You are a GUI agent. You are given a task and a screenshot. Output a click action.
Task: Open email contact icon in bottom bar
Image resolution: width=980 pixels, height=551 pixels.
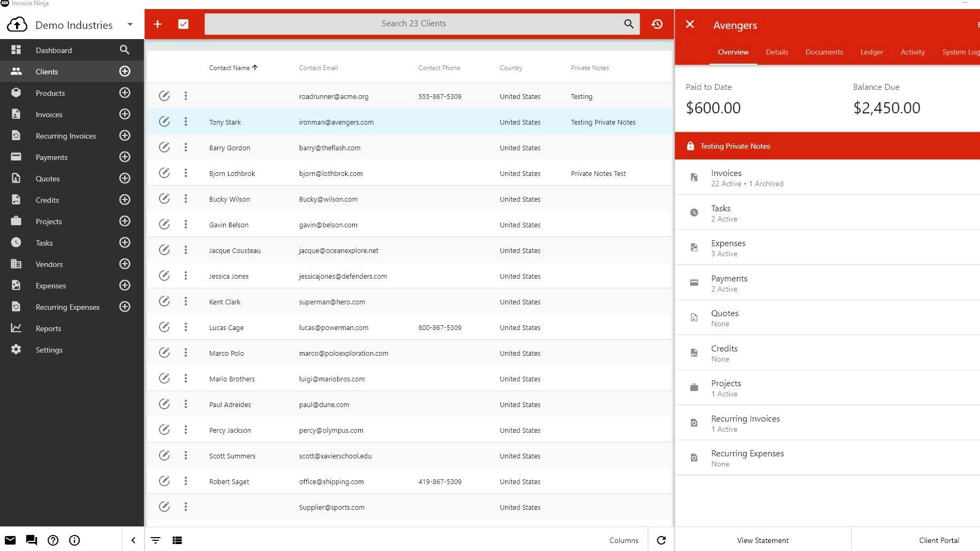[x=10, y=540]
